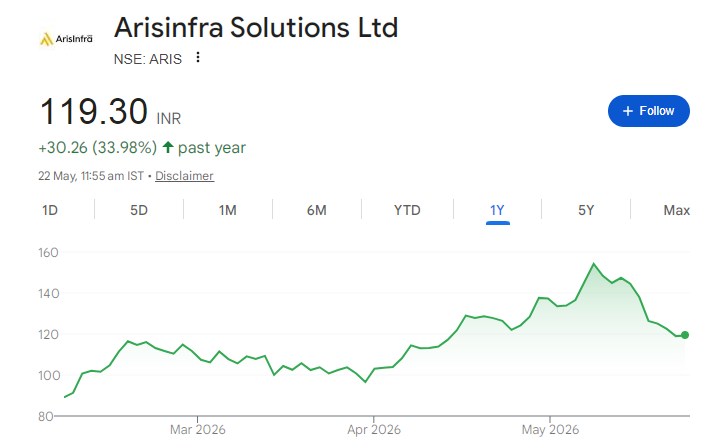Screen dimensions: 707x448
Task: Switch chart to 5Y range
Action: [586, 210]
